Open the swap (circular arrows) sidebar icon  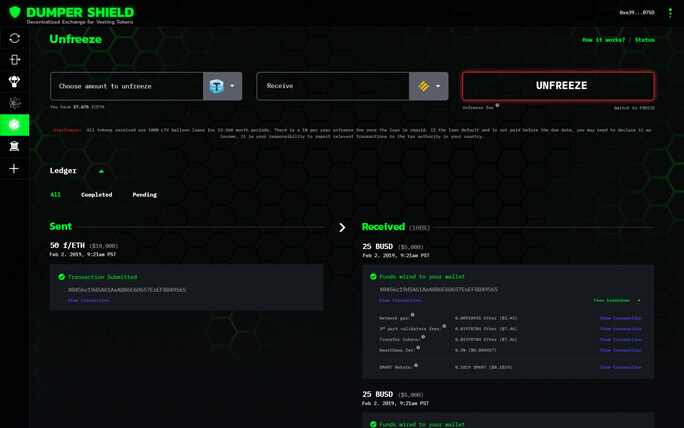coord(14,38)
